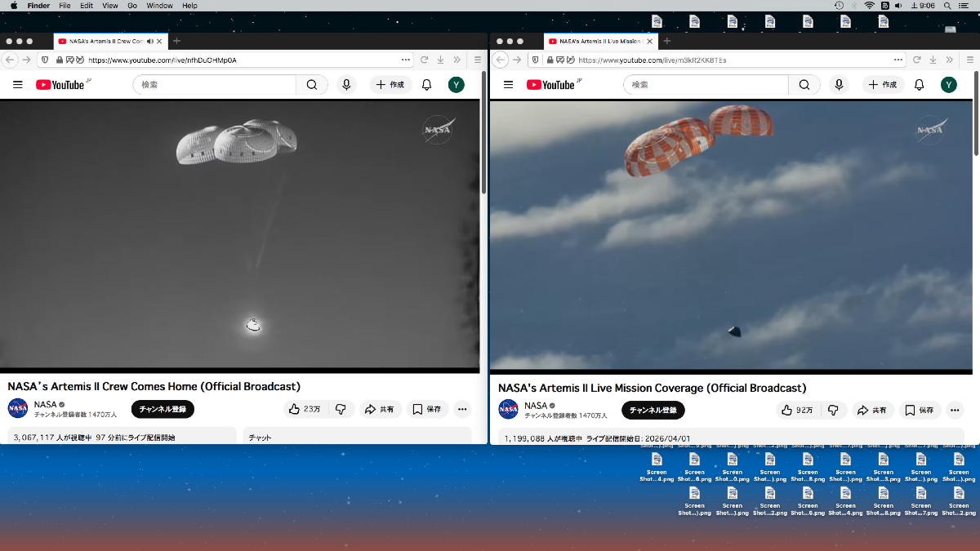The height and width of the screenshot is (551, 980).
Task: Open 作成 create menu in left window
Action: (x=390, y=85)
